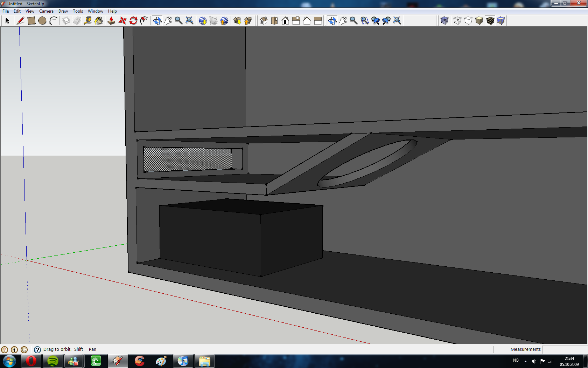588x368 pixels.
Task: Open Spotify from the taskbar
Action: pyautogui.click(x=53, y=361)
